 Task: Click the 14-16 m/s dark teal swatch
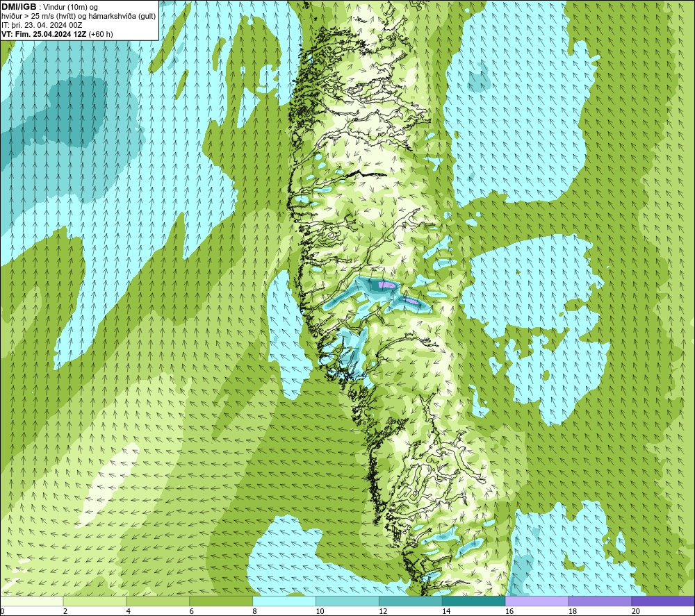tap(473, 601)
